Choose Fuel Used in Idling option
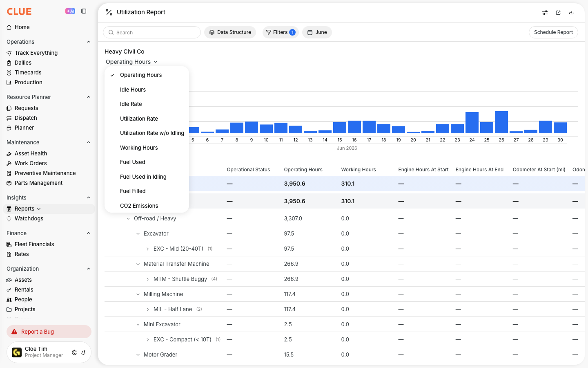The width and height of the screenshot is (588, 368). coord(143,177)
